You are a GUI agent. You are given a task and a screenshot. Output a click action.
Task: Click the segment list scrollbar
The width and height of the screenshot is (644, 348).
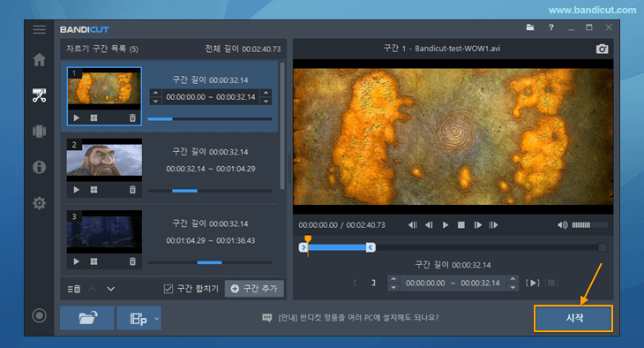[x=282, y=125]
